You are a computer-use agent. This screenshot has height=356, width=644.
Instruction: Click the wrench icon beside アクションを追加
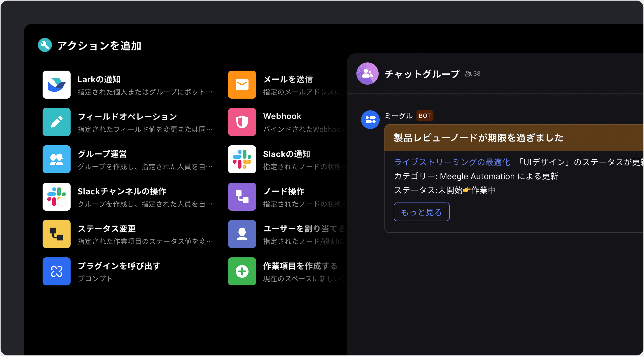(44, 45)
